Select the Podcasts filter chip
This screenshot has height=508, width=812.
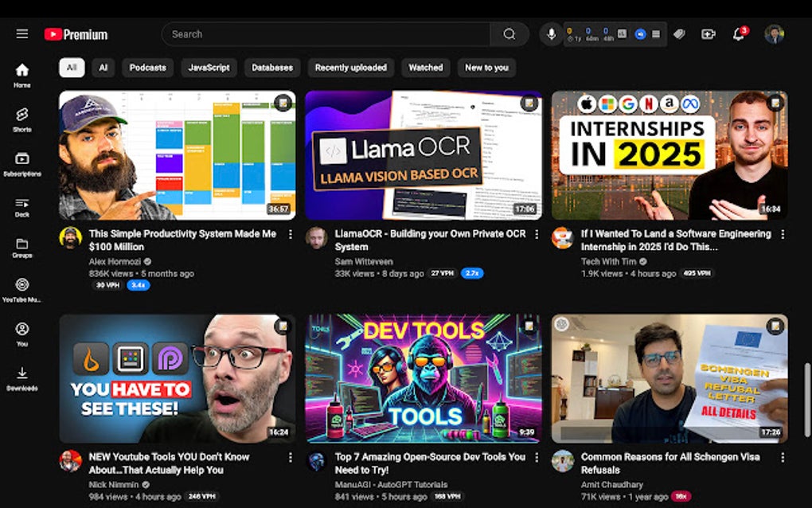(147, 68)
